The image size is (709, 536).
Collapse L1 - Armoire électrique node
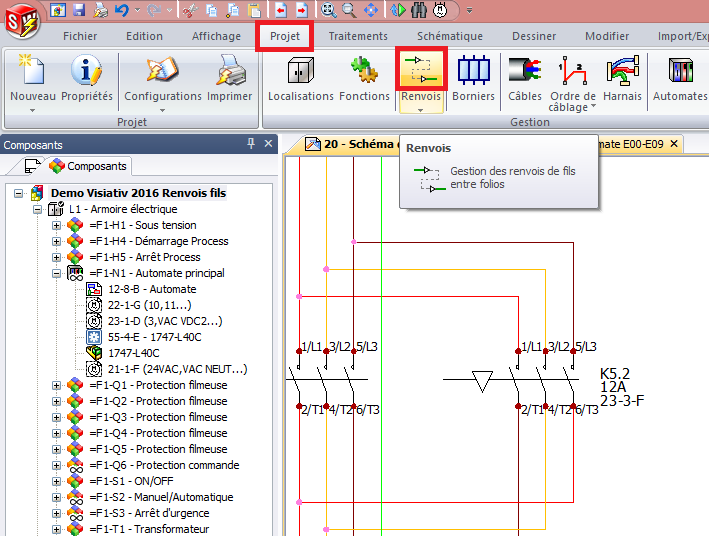pyautogui.click(x=38, y=209)
